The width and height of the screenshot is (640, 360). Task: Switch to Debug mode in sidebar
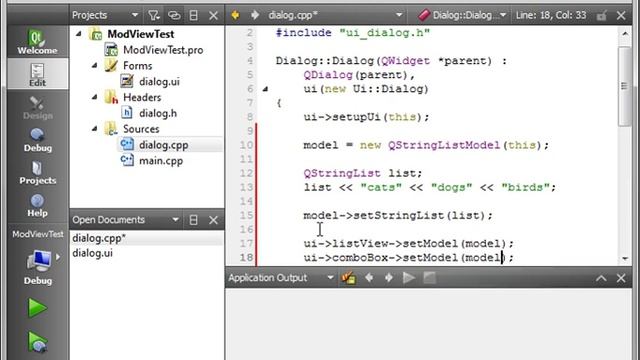pyautogui.click(x=37, y=140)
